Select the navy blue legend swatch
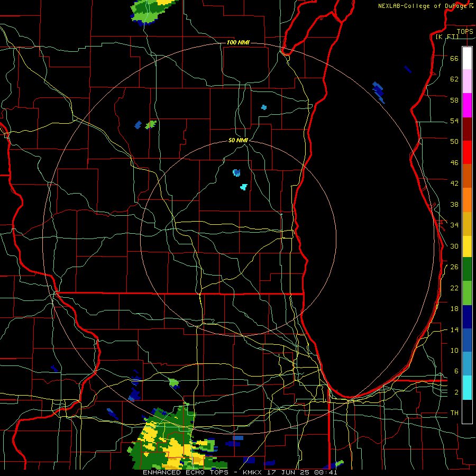This screenshot has height=476, width=476. click(x=467, y=317)
